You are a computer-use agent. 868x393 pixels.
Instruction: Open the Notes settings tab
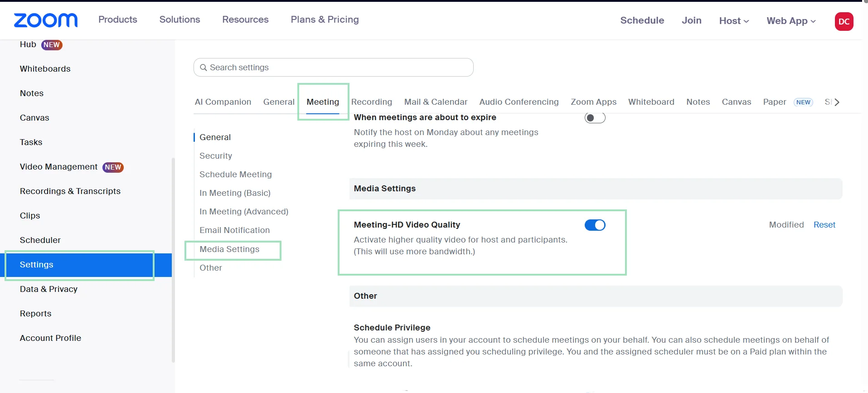tap(698, 102)
